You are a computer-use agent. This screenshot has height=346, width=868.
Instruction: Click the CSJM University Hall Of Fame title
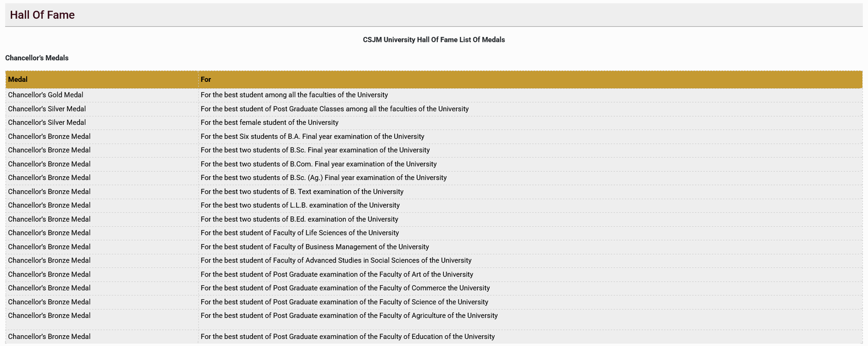tap(433, 40)
